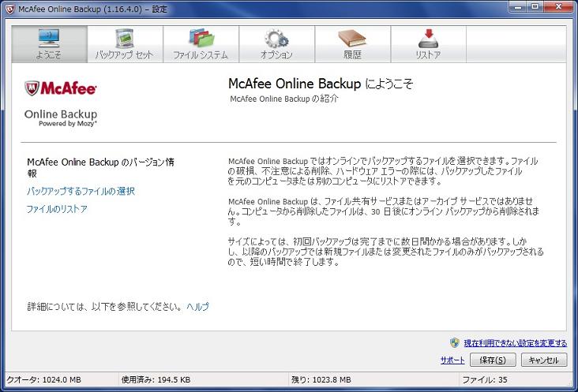Open the ようこそ welcome tab
Viewport: 578px width, 392px height.
click(x=50, y=44)
